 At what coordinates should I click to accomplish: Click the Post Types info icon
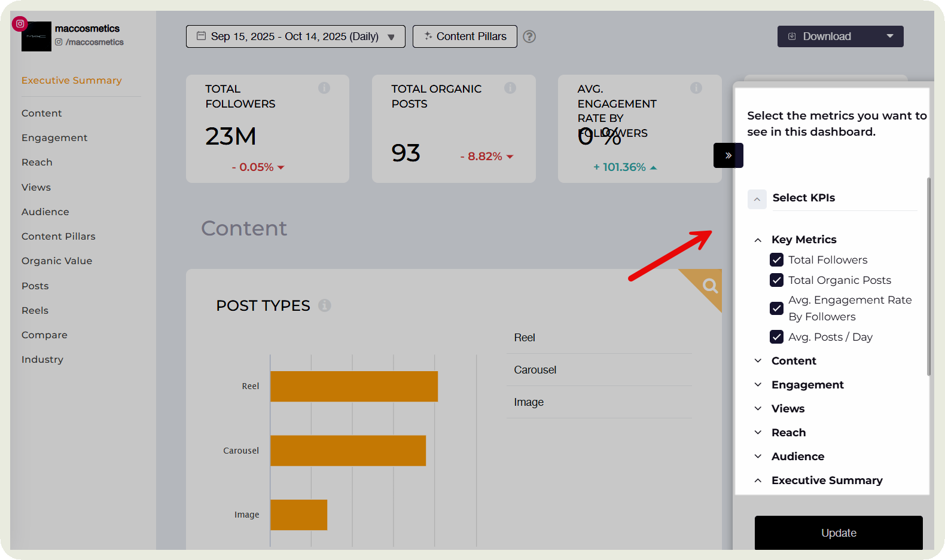coord(325,305)
